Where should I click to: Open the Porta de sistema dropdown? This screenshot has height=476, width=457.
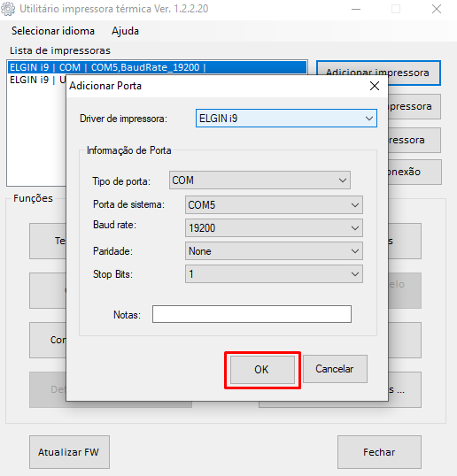click(274, 205)
